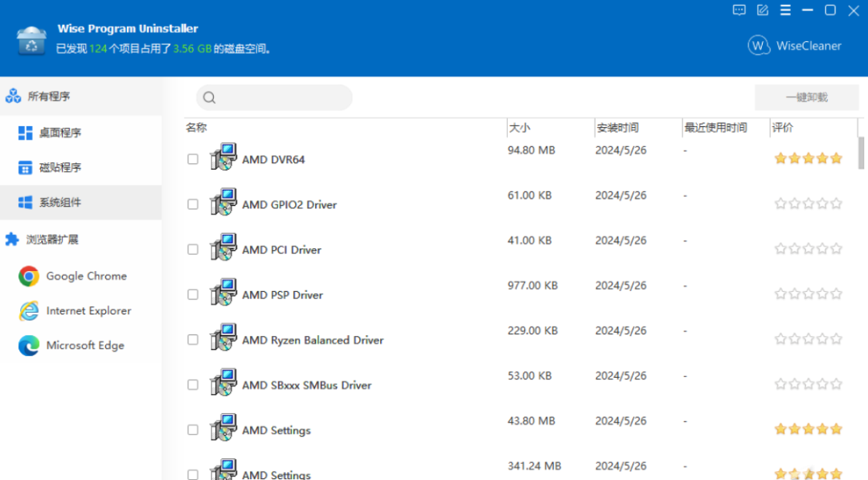Image resolution: width=868 pixels, height=480 pixels.
Task: Tick the AMD GPIO2 Driver checkbox
Action: pyautogui.click(x=193, y=204)
